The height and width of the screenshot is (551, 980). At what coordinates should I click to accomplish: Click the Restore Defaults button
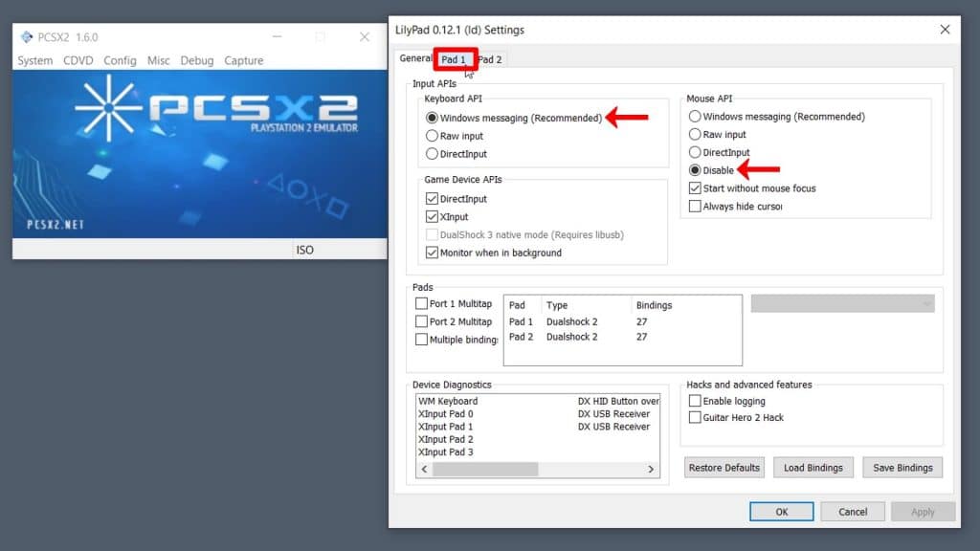[x=724, y=468]
